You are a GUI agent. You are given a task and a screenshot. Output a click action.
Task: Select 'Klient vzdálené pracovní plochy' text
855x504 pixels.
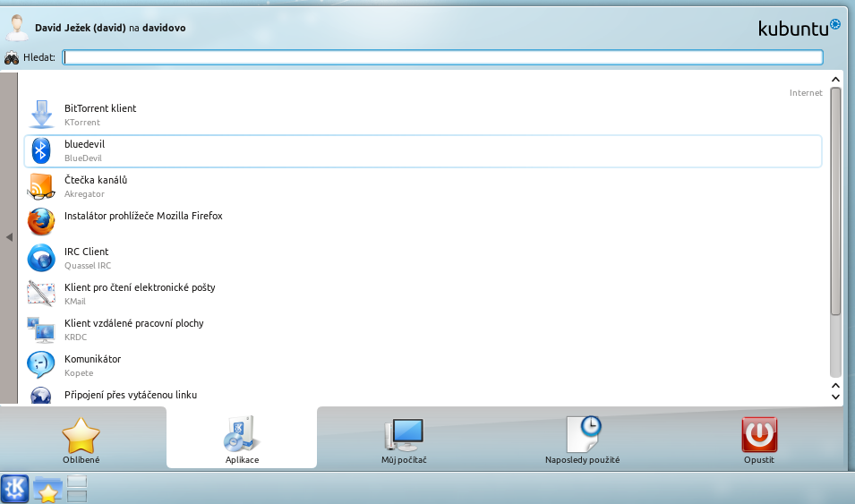[x=134, y=323]
